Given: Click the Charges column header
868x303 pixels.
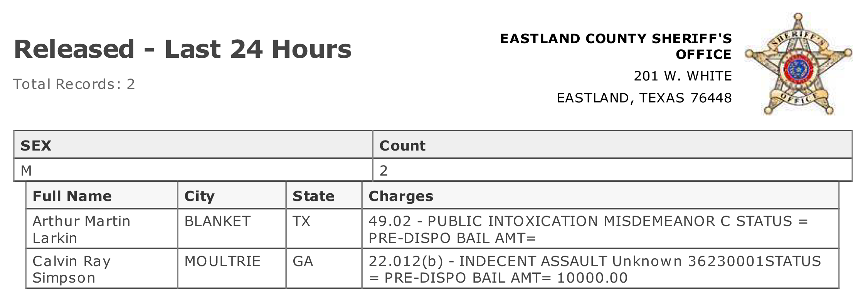Looking at the screenshot, I should pyautogui.click(x=601, y=196).
